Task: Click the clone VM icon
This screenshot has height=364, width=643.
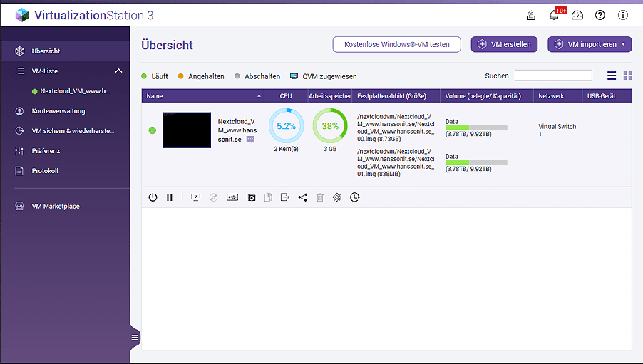Action: tap(268, 197)
